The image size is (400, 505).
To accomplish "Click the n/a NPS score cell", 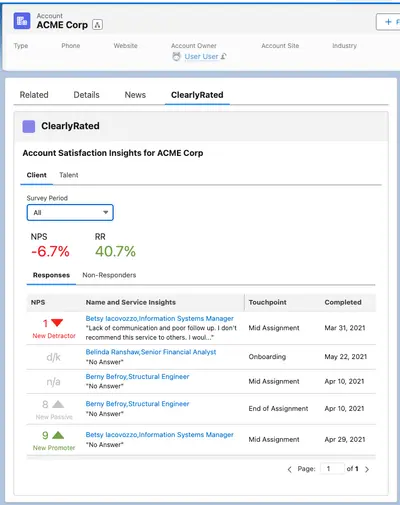I will (53, 382).
